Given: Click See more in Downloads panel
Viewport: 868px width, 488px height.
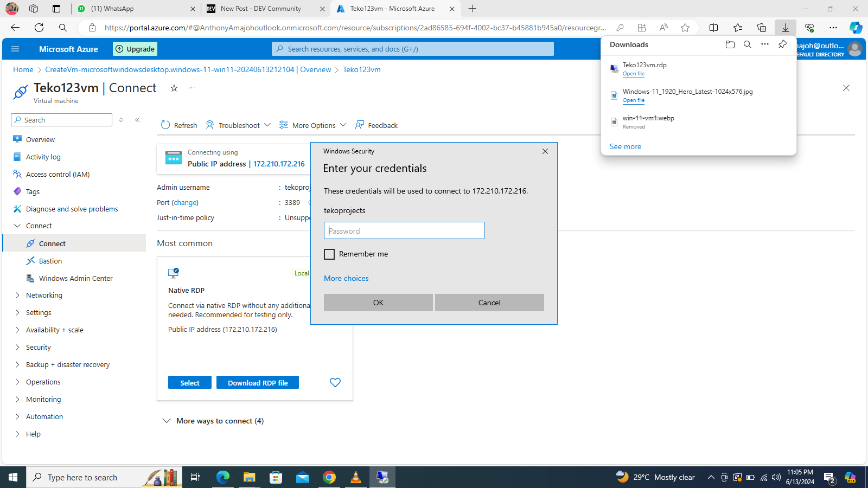Looking at the screenshot, I should (626, 146).
